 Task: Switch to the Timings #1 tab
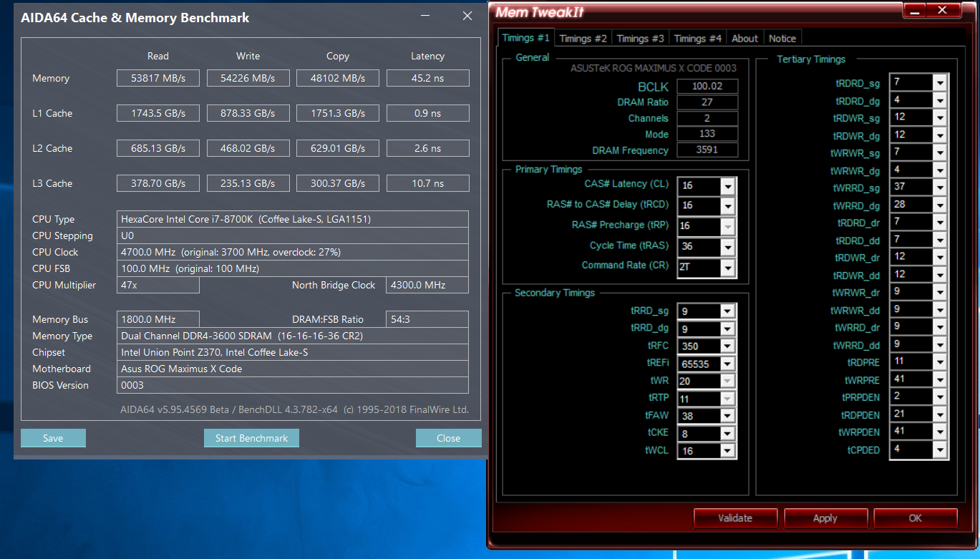tap(525, 38)
